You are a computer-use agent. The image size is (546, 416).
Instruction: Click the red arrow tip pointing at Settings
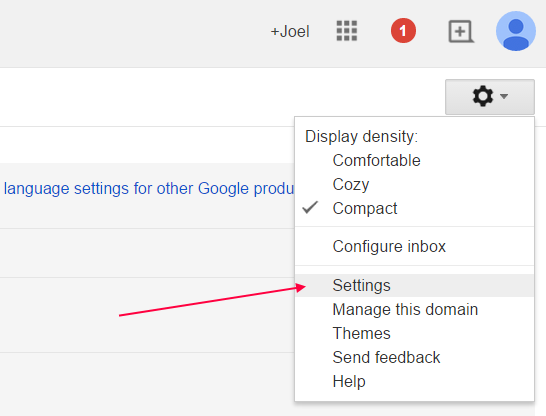(302, 288)
